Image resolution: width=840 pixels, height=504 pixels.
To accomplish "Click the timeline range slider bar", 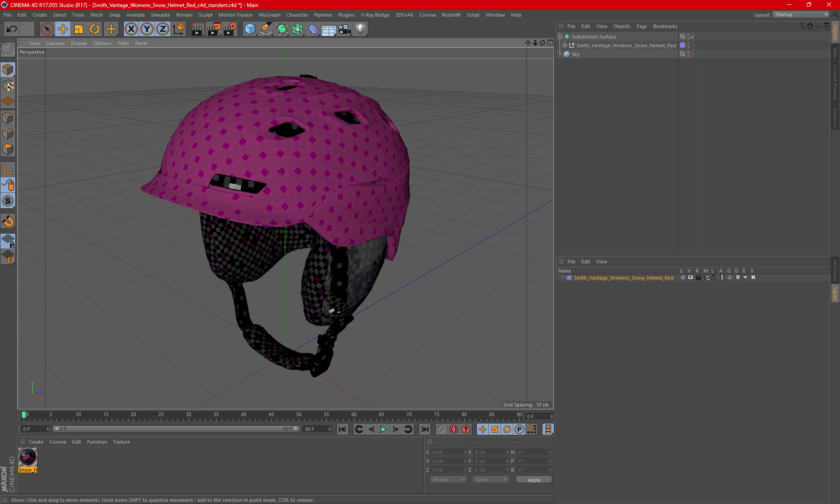I will (x=176, y=429).
